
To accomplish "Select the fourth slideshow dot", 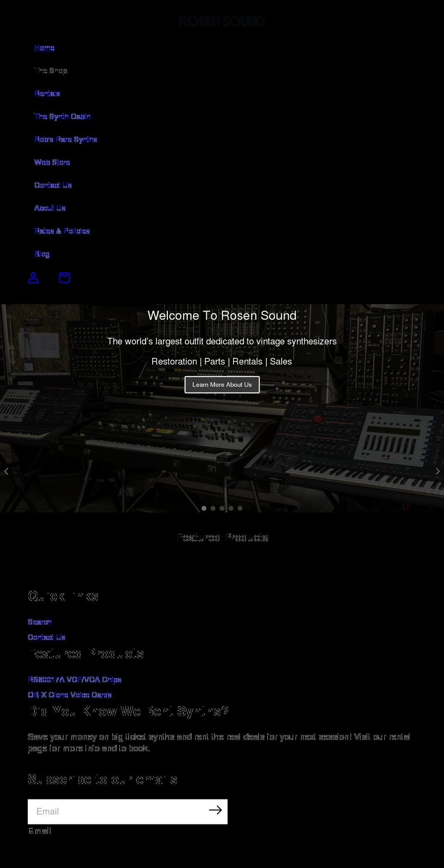I will 231,508.
